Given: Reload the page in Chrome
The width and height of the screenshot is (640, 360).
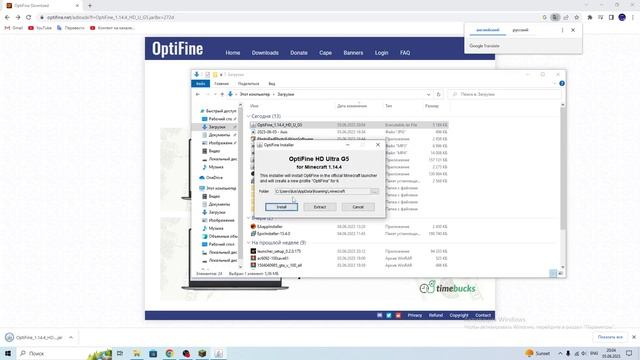Looking at the screenshot, I should tap(29, 18).
